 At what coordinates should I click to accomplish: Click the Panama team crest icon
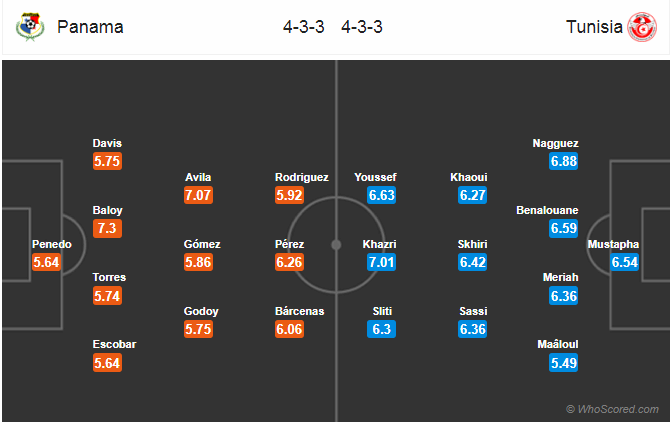(30, 26)
